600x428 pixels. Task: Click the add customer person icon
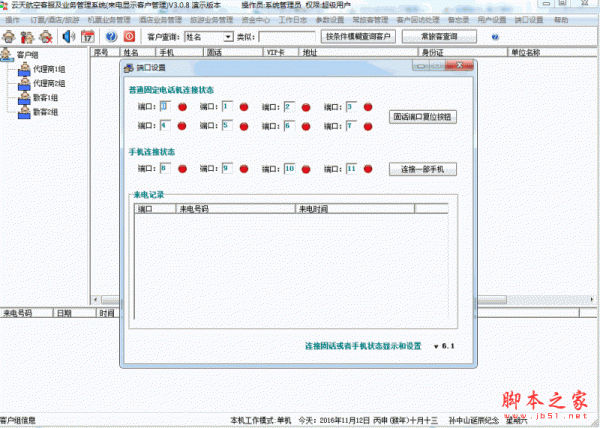[9, 37]
